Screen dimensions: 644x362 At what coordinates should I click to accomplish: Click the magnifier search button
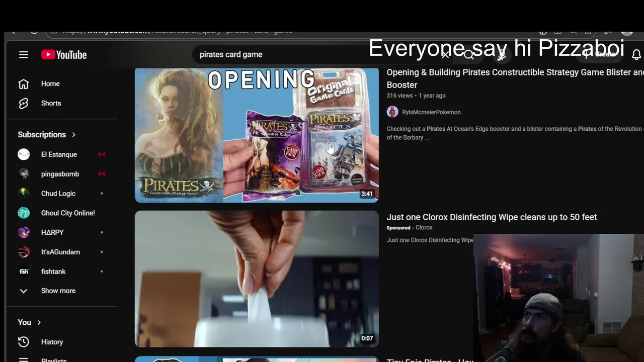[469, 54]
